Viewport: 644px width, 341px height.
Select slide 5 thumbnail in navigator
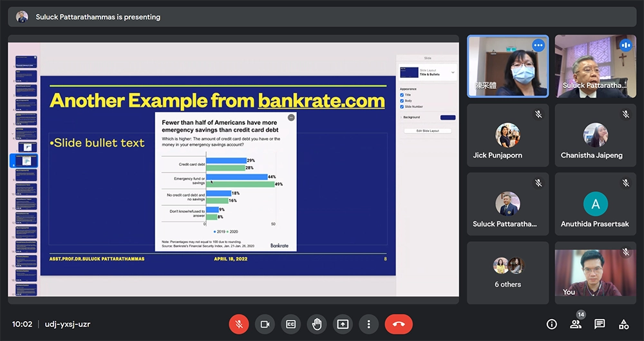[x=26, y=119]
